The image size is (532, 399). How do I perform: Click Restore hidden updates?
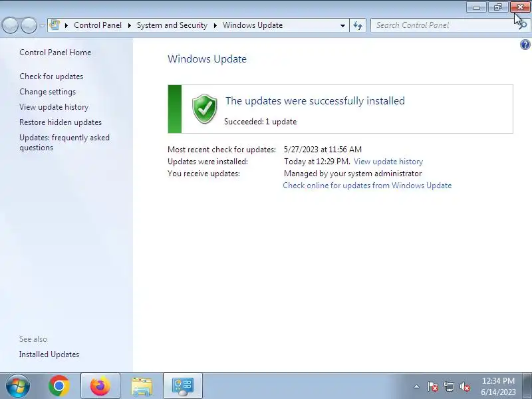coord(61,122)
